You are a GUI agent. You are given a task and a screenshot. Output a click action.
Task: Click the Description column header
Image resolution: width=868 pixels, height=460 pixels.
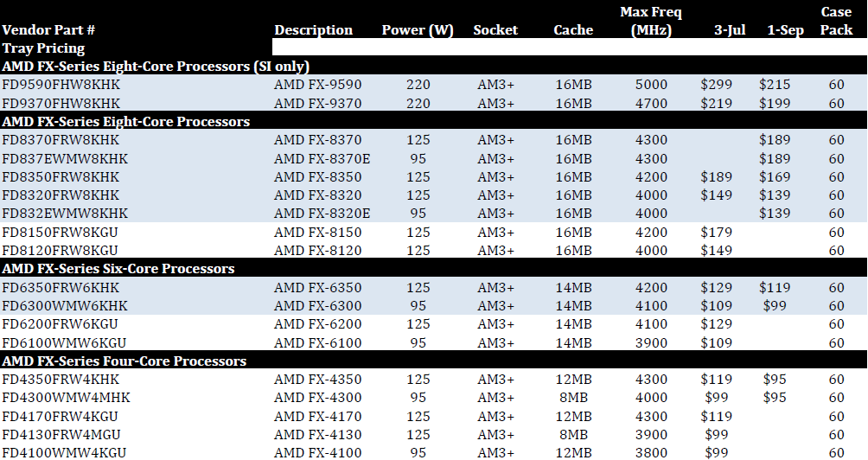(x=313, y=30)
